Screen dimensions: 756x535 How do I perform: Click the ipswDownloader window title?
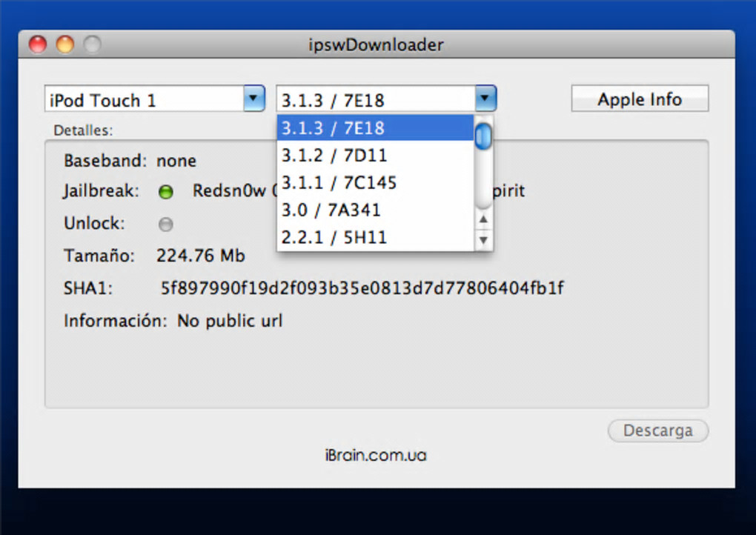coord(376,44)
